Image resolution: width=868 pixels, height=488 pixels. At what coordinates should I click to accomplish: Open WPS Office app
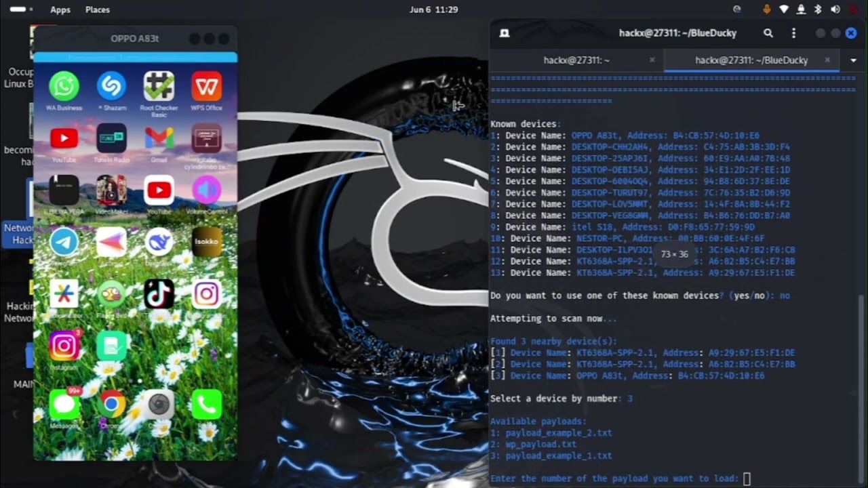(x=207, y=87)
